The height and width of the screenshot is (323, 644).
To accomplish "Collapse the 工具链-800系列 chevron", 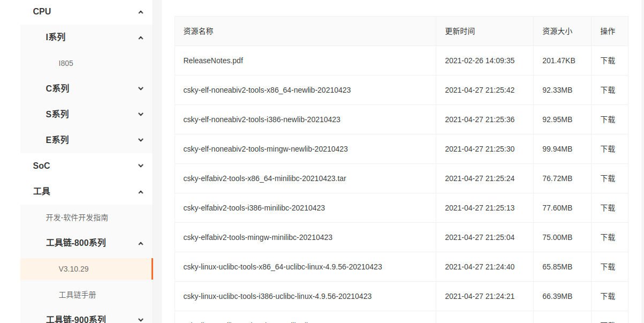I will pyautogui.click(x=141, y=243).
